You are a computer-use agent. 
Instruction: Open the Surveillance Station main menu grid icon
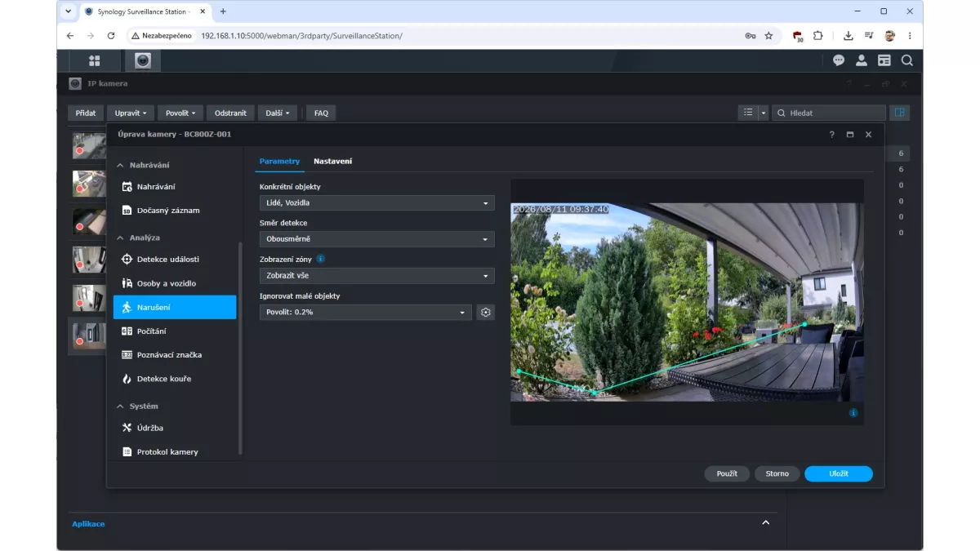(x=95, y=60)
